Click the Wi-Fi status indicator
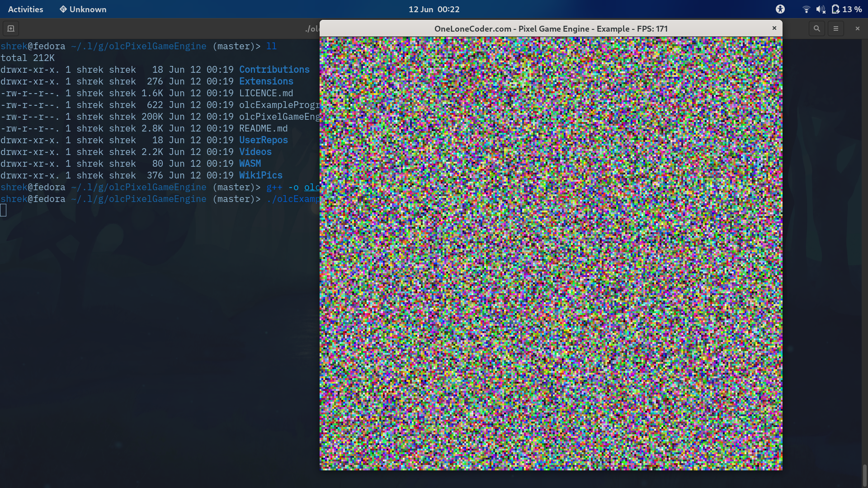The image size is (868, 488). point(806,9)
